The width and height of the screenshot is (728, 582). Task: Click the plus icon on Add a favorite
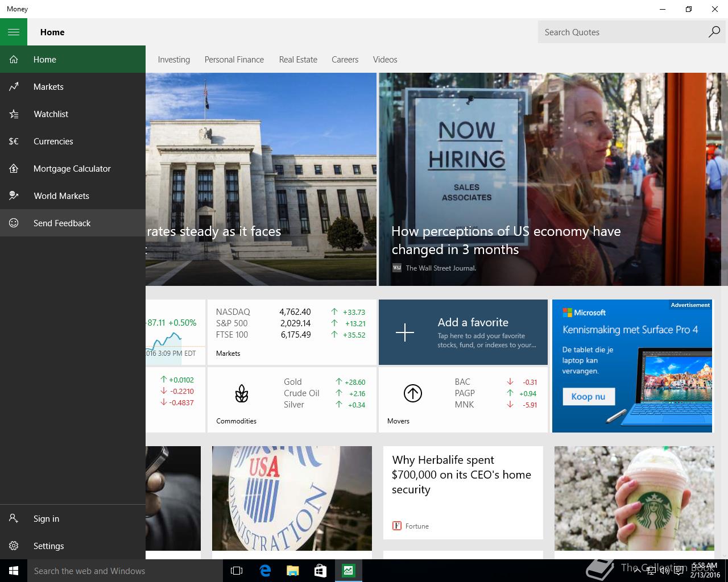[405, 332]
